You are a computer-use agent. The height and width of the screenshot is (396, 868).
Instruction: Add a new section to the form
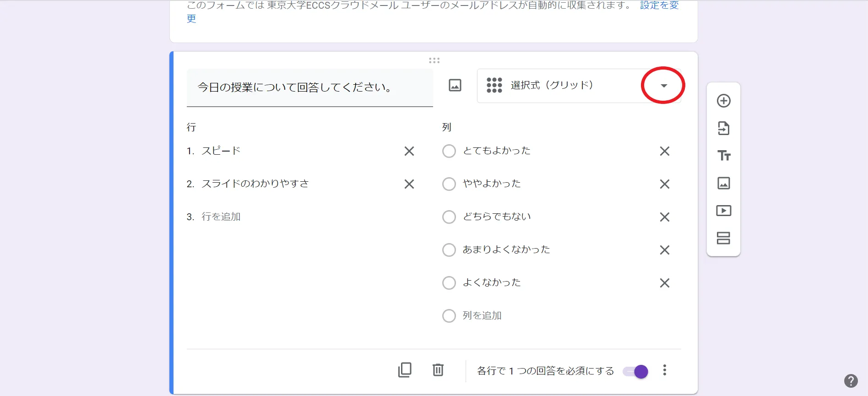[723, 238]
